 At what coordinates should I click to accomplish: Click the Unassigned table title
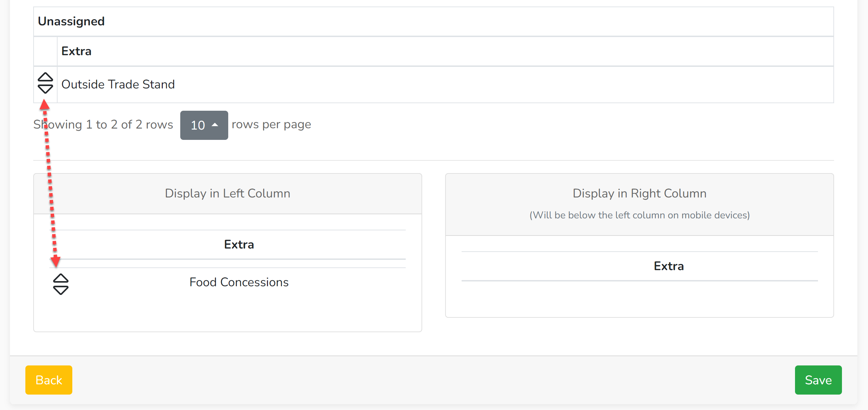71,21
